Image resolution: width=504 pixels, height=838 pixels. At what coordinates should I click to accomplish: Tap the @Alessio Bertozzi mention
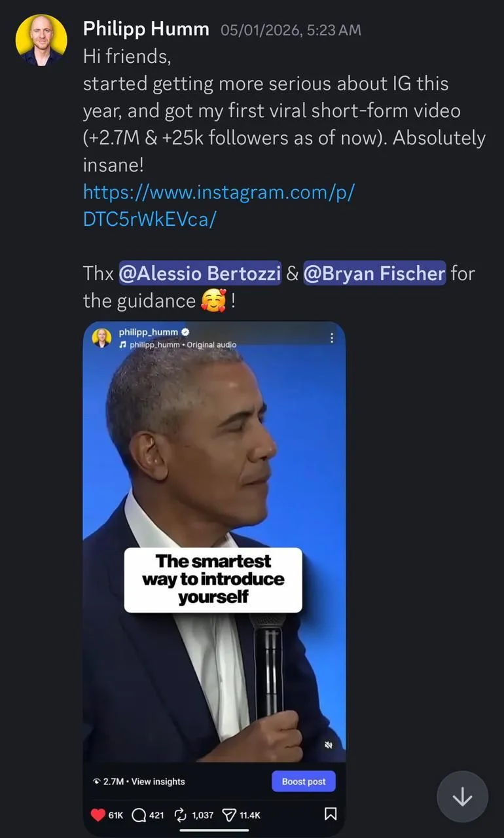click(x=200, y=272)
